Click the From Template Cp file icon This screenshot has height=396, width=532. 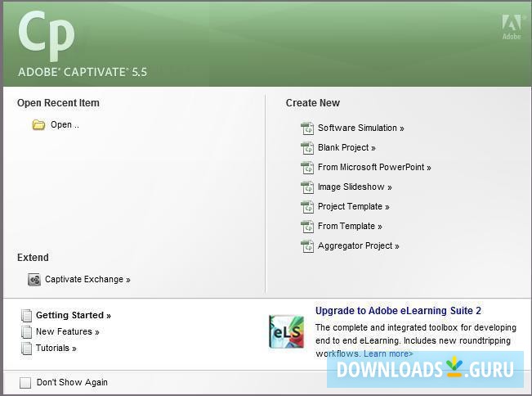pos(307,227)
